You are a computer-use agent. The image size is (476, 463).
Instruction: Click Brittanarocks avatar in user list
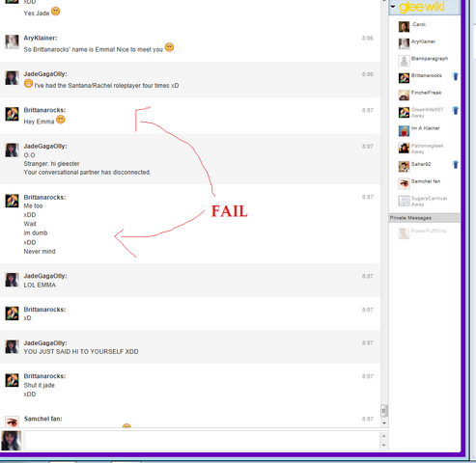(404, 78)
